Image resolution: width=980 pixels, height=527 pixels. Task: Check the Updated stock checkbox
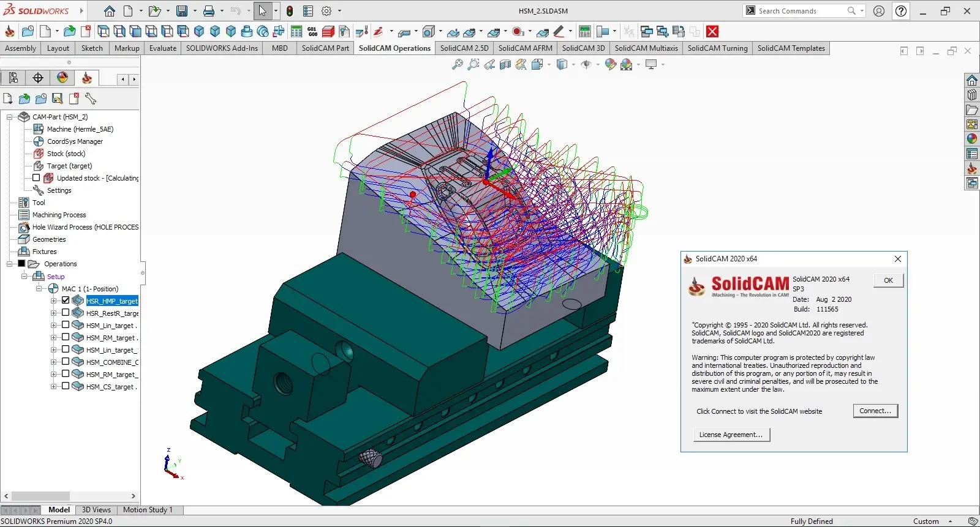(36, 178)
